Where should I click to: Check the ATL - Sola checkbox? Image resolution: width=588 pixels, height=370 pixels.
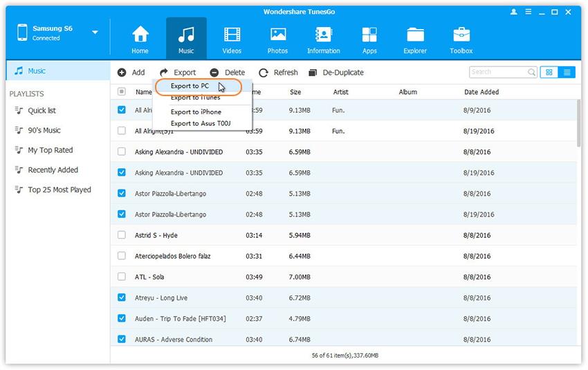[x=122, y=277]
